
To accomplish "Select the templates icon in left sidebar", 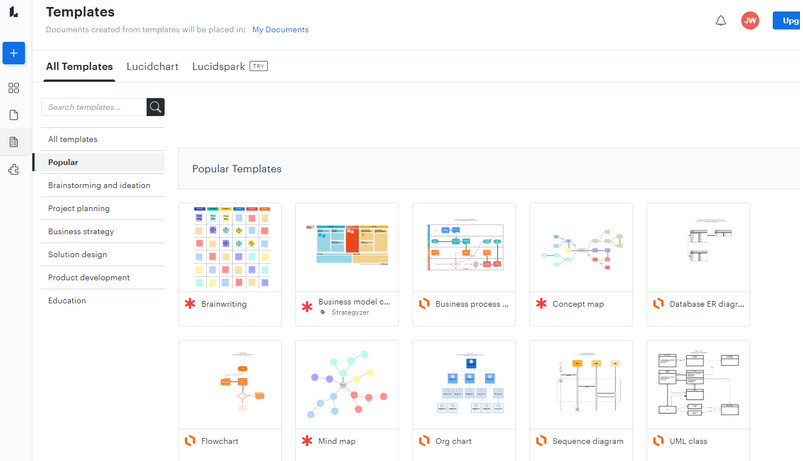I will [x=14, y=142].
